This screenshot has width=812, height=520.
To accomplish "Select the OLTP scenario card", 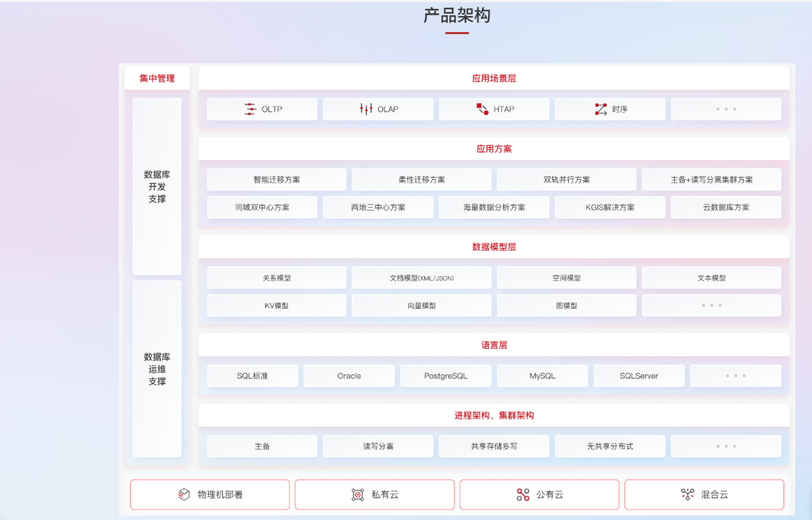I will pos(262,109).
